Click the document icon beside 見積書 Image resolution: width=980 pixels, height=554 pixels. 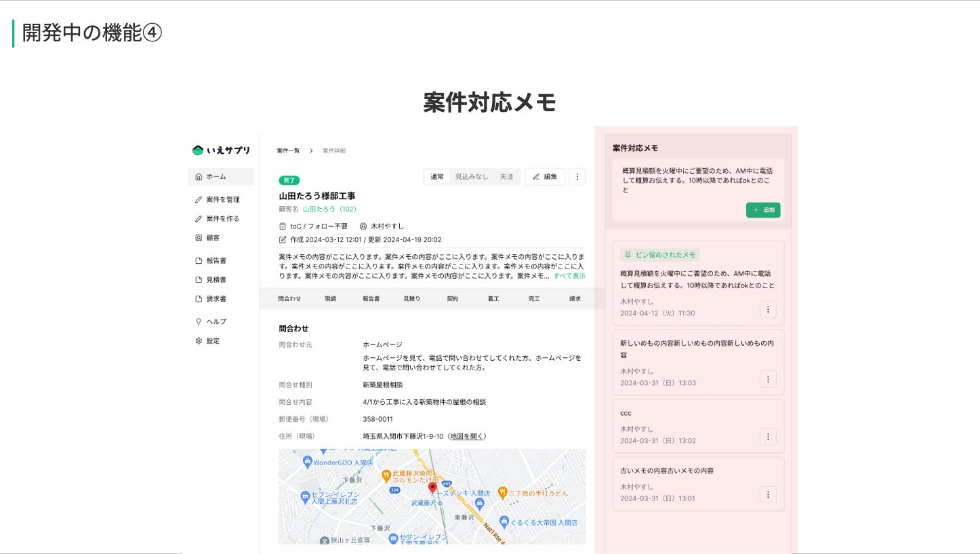pos(199,280)
